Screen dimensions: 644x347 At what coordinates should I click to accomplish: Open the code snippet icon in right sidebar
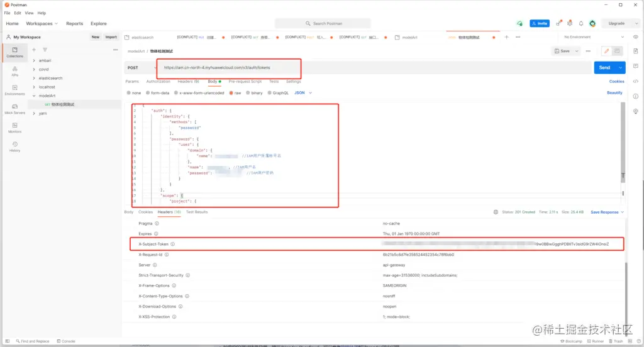pyautogui.click(x=636, y=81)
